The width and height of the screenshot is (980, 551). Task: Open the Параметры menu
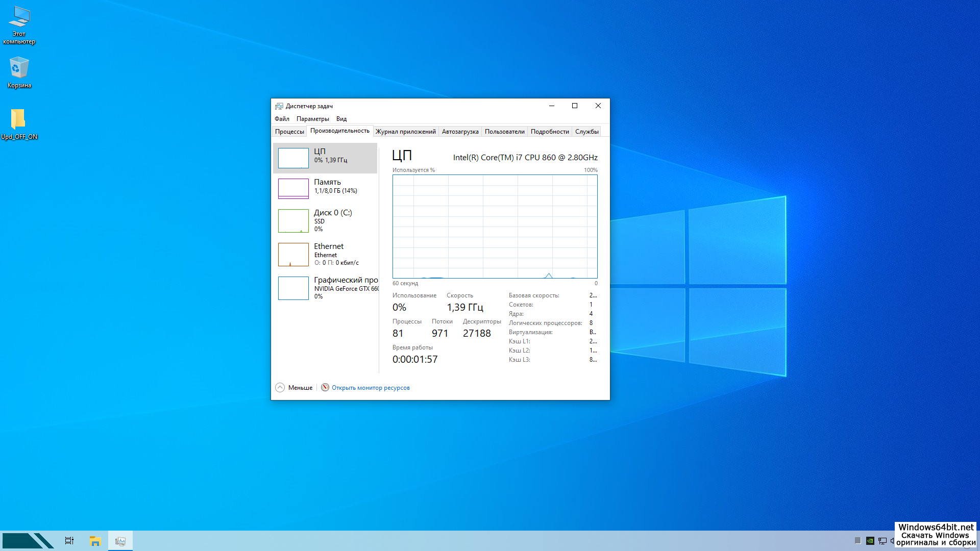click(312, 119)
